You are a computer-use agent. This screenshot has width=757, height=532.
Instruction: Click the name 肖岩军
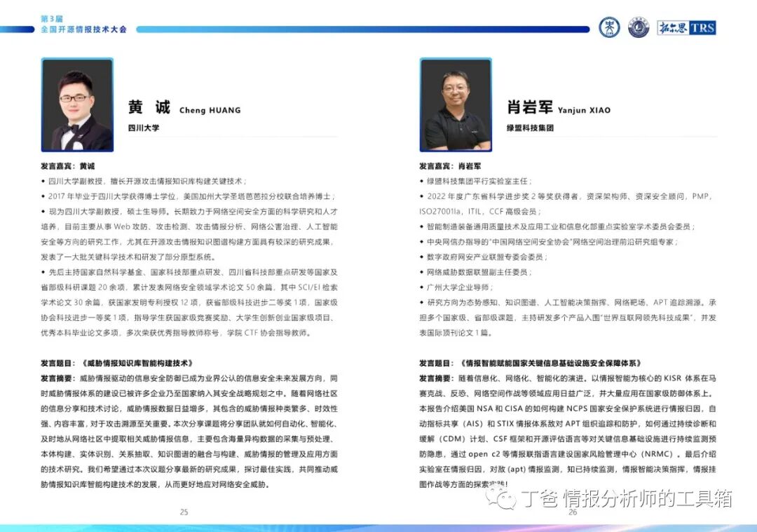529,107
